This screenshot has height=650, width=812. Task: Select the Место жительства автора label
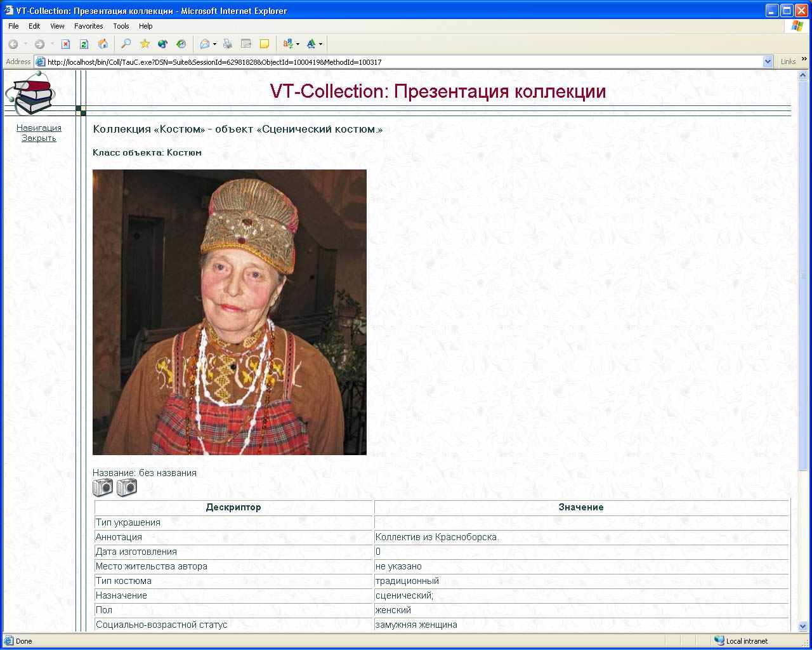pyautogui.click(x=152, y=566)
